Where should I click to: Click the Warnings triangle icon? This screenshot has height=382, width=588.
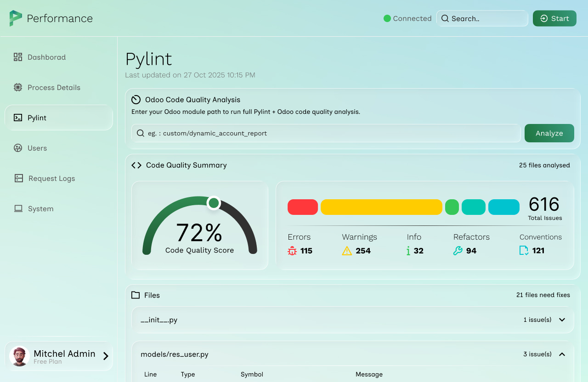point(347,251)
